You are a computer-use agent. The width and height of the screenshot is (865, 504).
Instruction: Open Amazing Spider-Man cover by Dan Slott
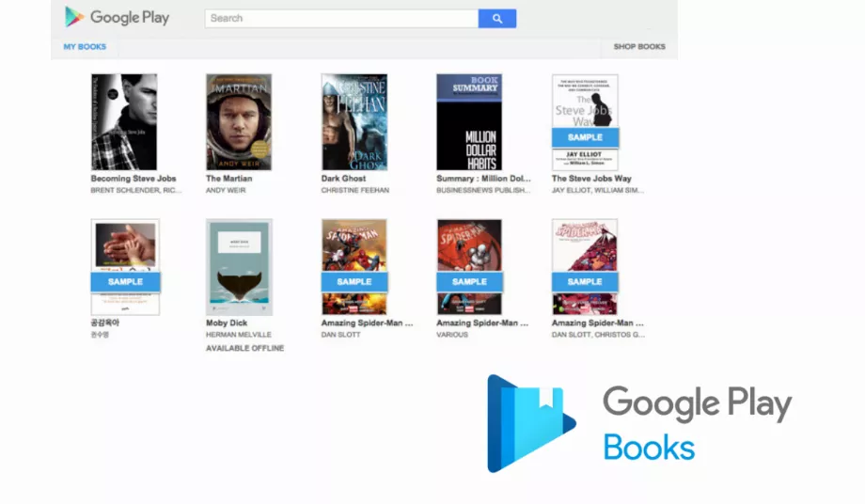click(354, 267)
